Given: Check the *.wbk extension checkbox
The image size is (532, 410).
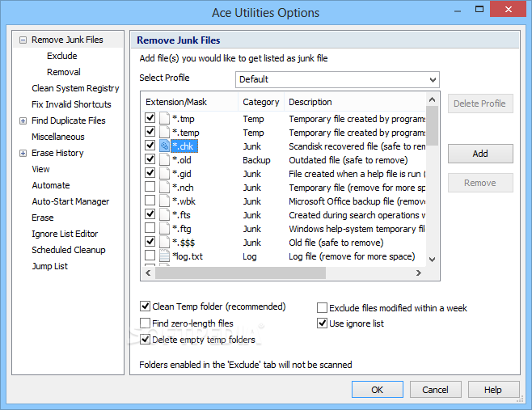Looking at the screenshot, I should pyautogui.click(x=150, y=201).
